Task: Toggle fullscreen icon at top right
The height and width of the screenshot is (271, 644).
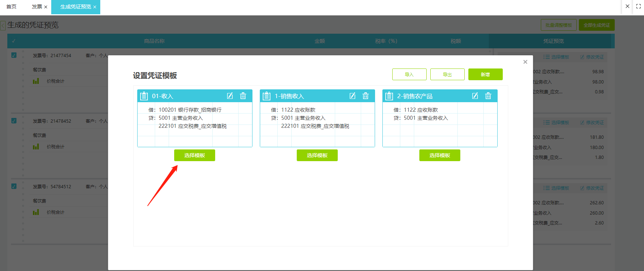Action: tap(639, 6)
